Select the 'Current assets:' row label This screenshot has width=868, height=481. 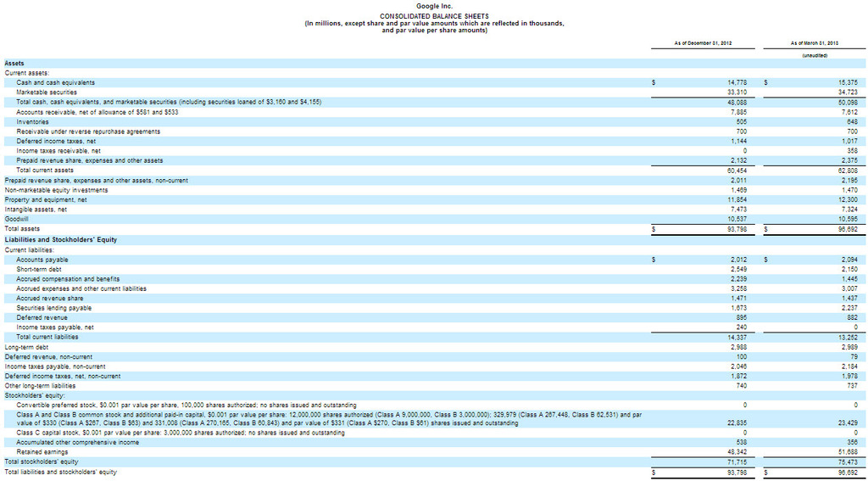tap(27, 73)
